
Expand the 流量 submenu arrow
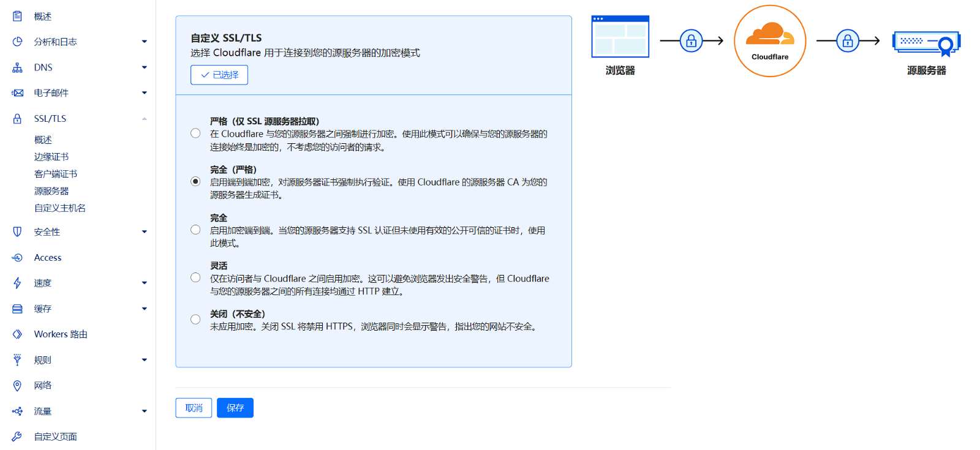coord(145,411)
